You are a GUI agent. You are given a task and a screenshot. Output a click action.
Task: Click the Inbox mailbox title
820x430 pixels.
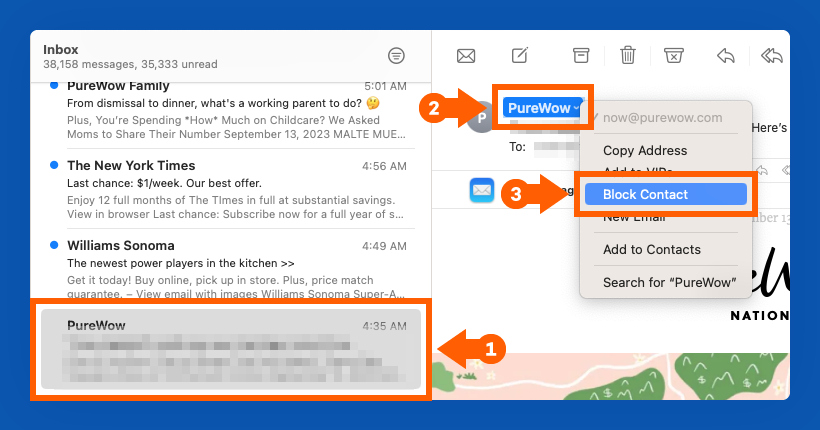pos(61,50)
